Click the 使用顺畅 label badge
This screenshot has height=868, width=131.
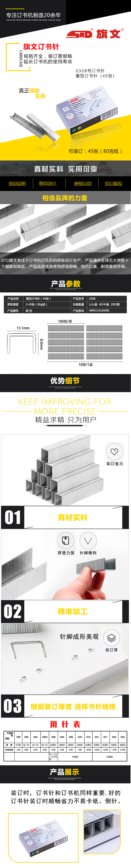coord(113,184)
